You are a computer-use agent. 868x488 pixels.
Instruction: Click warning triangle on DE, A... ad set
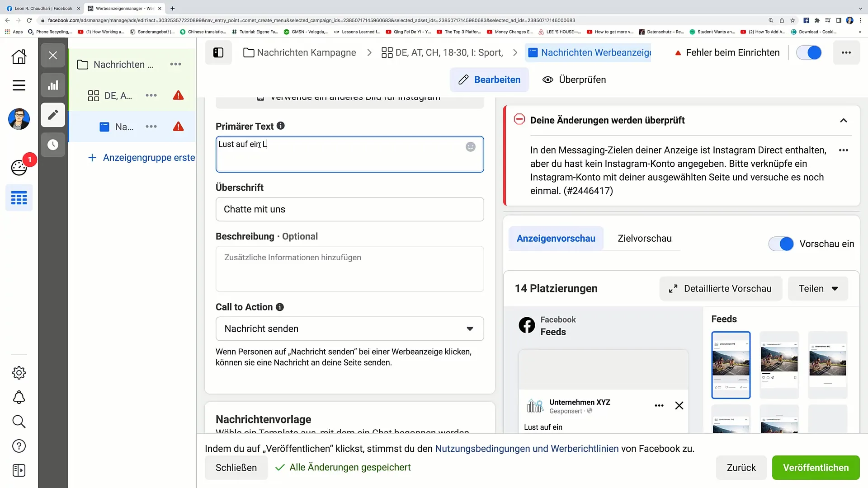point(179,95)
